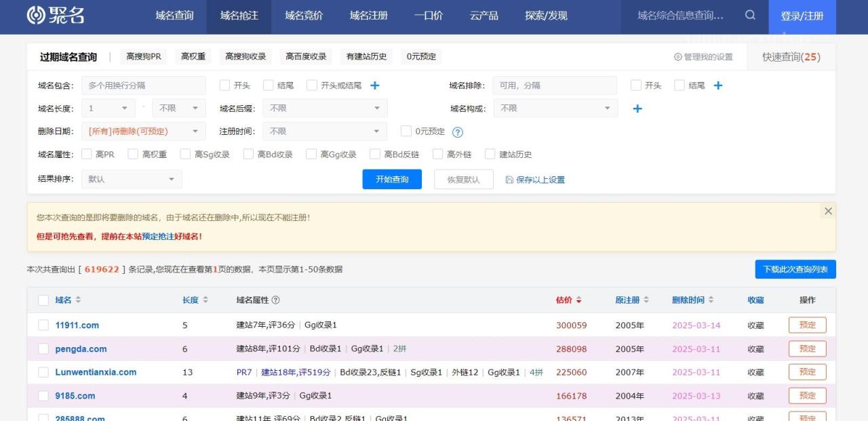Sort by 域名 column arrows
Image resolution: width=868 pixels, height=421 pixels.
(78, 300)
